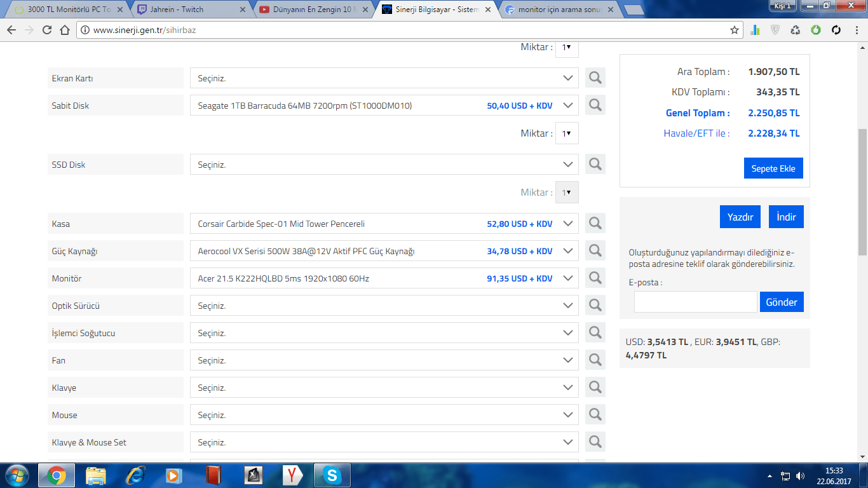868x488 pixels.
Task: Reload the page with the refresh icon
Action: [x=47, y=30]
